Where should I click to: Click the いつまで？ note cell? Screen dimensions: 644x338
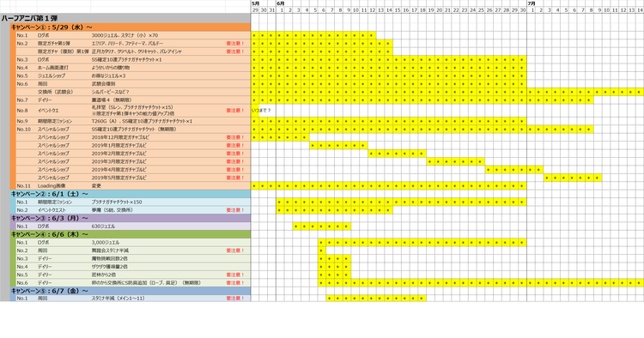pos(261,111)
